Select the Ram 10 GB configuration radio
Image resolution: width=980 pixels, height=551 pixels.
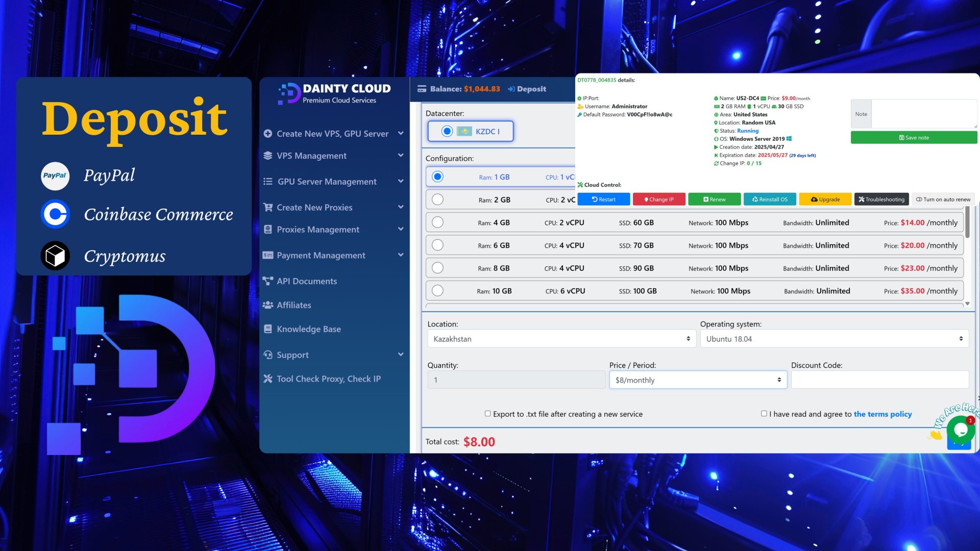coord(437,291)
